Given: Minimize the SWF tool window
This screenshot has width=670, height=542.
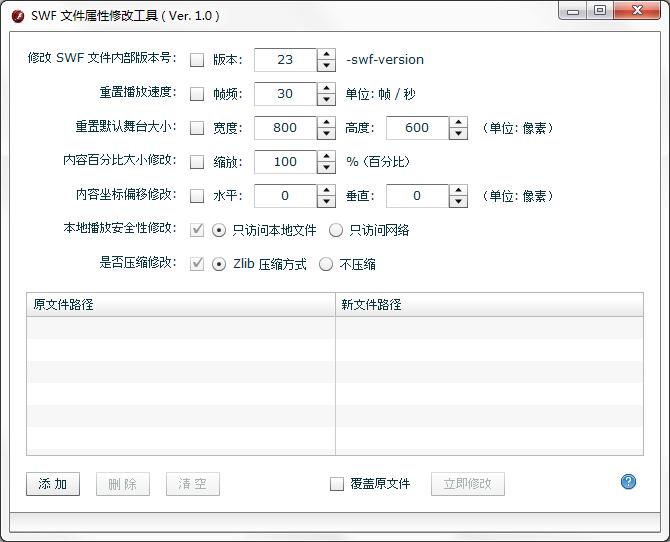Looking at the screenshot, I should pos(573,11).
